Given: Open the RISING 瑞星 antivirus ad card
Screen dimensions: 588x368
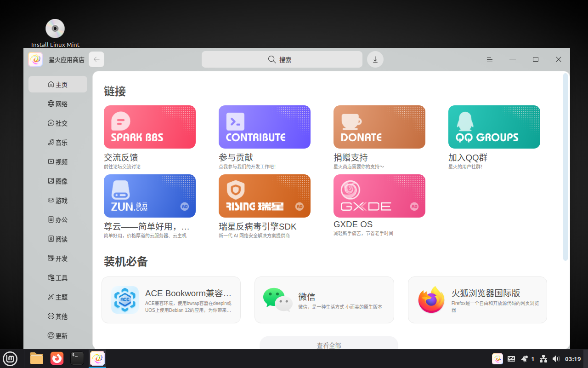Looking at the screenshot, I should point(265,196).
